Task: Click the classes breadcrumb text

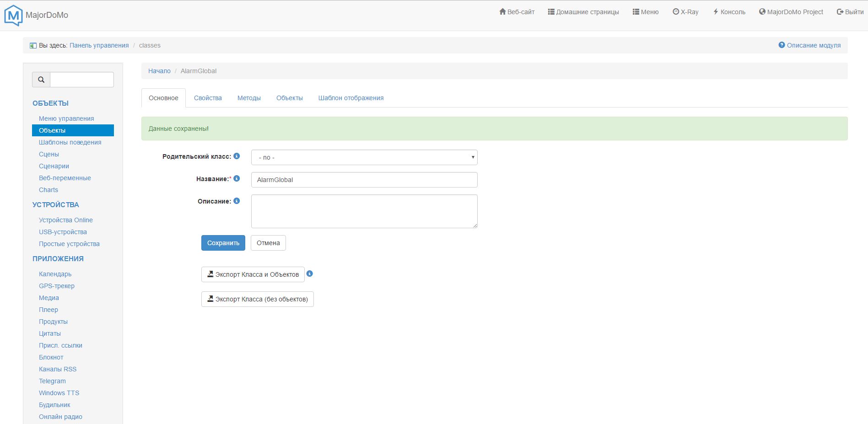Action: (x=150, y=45)
